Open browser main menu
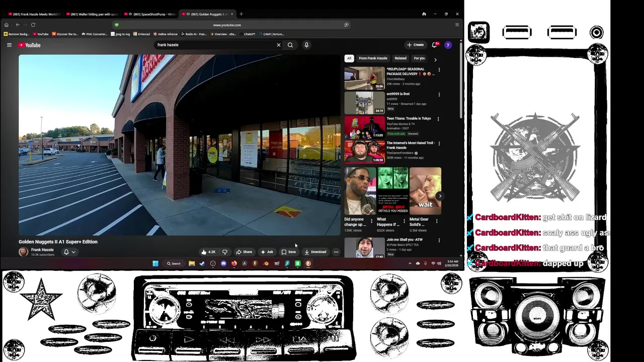 (x=457, y=25)
